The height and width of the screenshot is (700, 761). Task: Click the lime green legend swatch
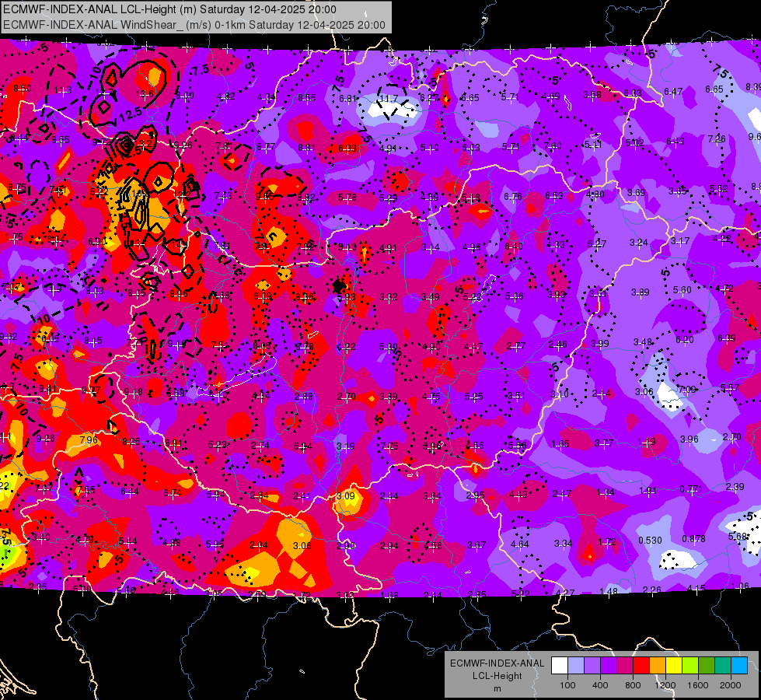tap(690, 665)
